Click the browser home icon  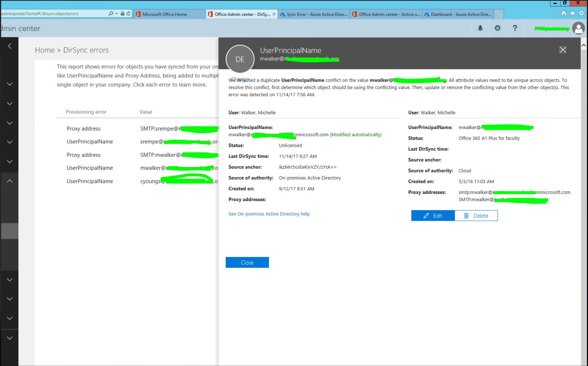click(564, 13)
